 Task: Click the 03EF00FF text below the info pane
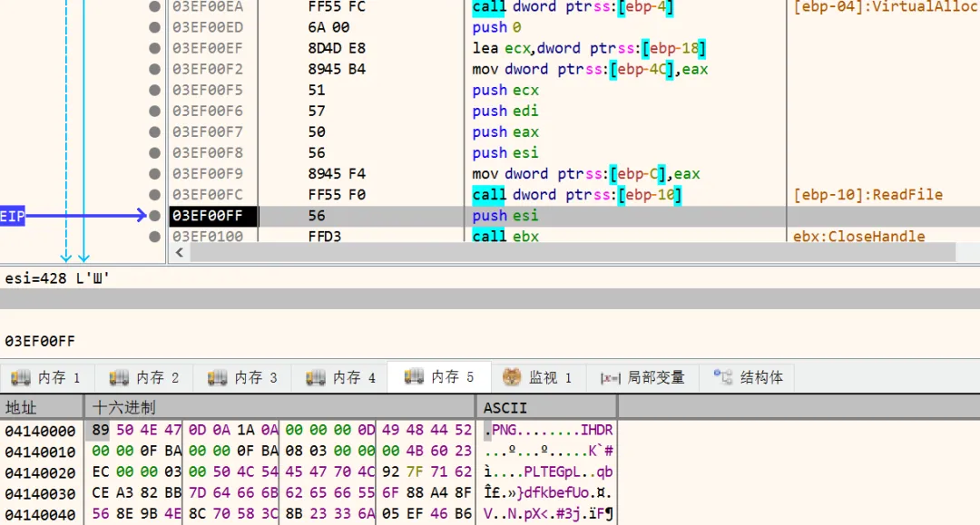(x=40, y=342)
